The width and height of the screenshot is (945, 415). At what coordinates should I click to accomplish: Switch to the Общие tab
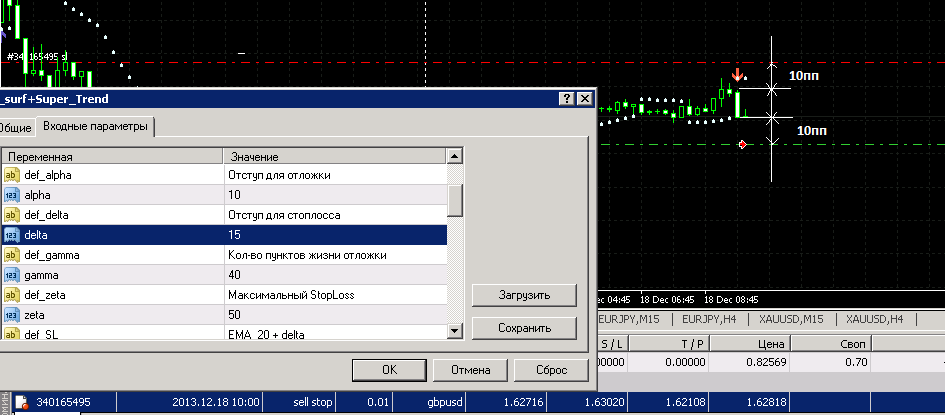[x=16, y=127]
